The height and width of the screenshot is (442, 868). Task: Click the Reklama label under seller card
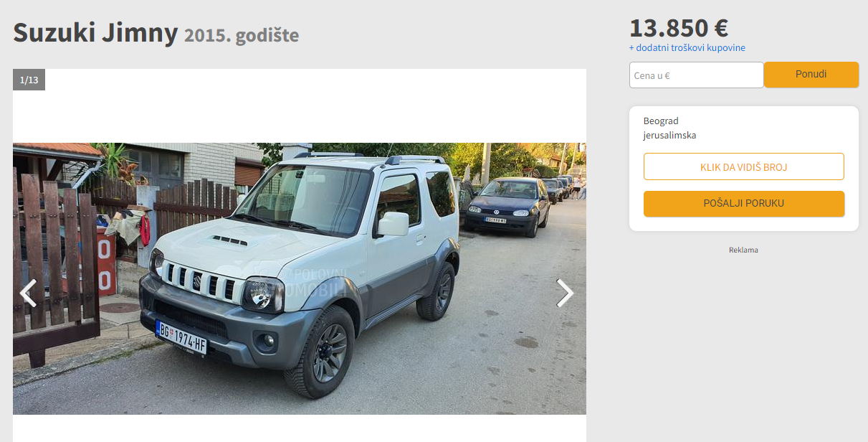click(743, 250)
